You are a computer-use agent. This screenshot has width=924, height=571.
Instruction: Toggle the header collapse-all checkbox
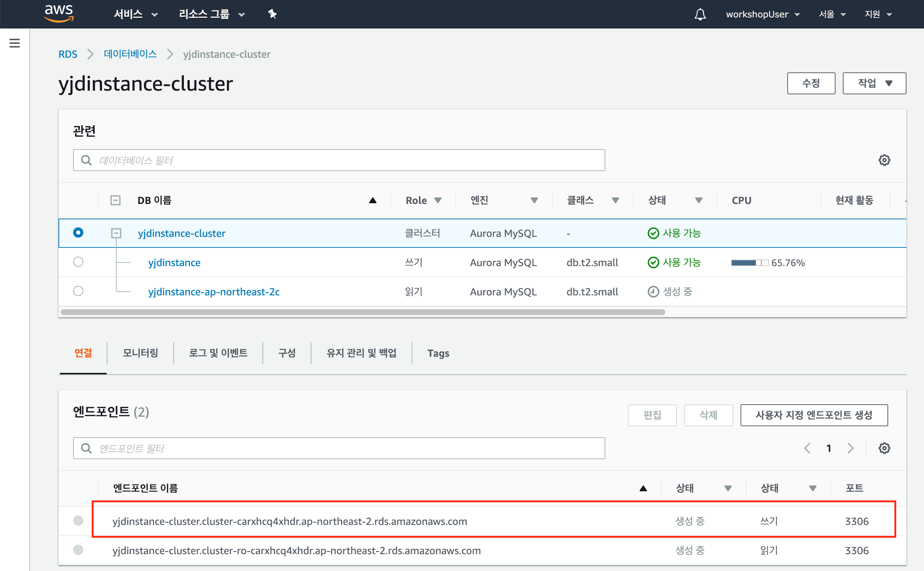point(115,200)
